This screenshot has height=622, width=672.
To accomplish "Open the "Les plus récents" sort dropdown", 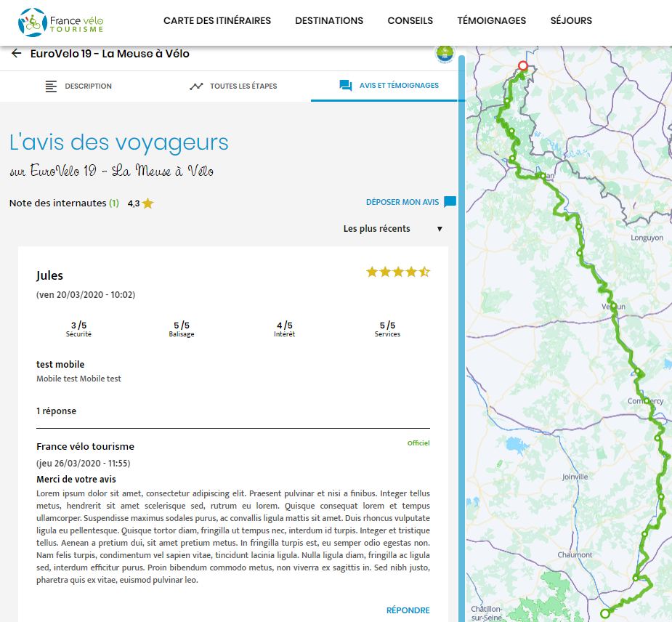I will click(393, 229).
